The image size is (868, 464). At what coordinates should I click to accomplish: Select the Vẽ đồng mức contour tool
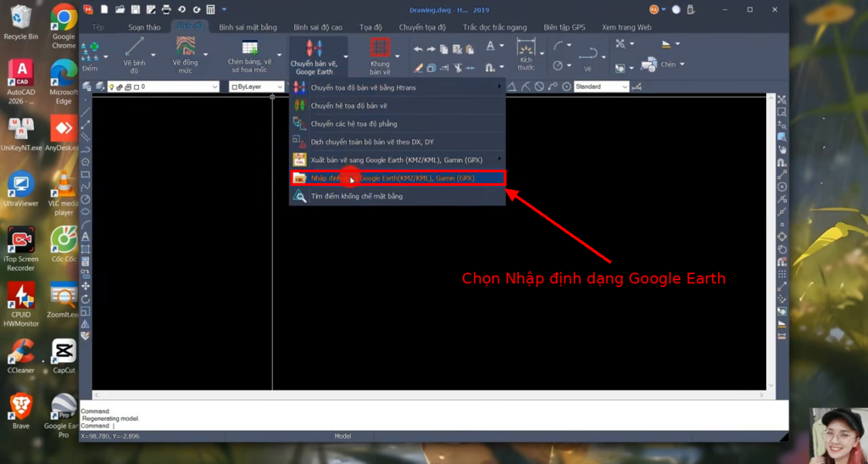(185, 55)
